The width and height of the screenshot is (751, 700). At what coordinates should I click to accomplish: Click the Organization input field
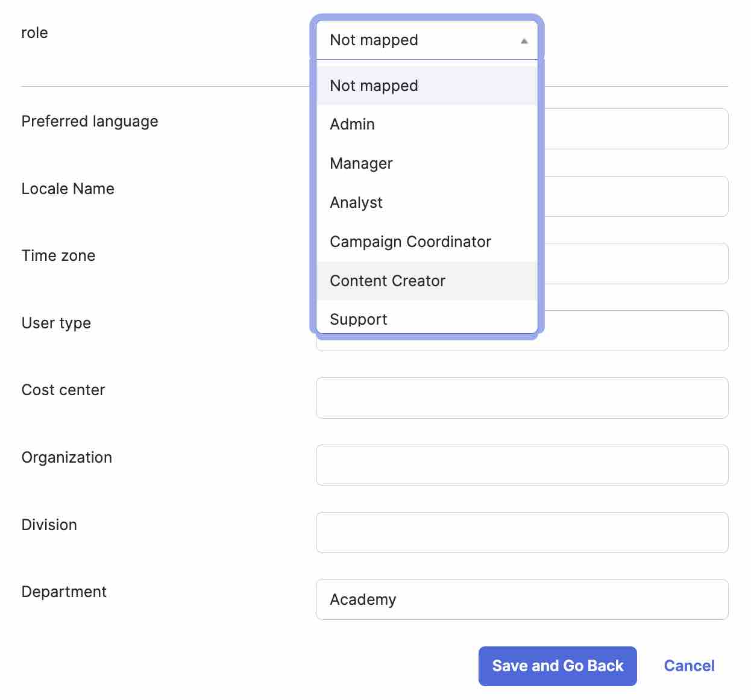(522, 465)
